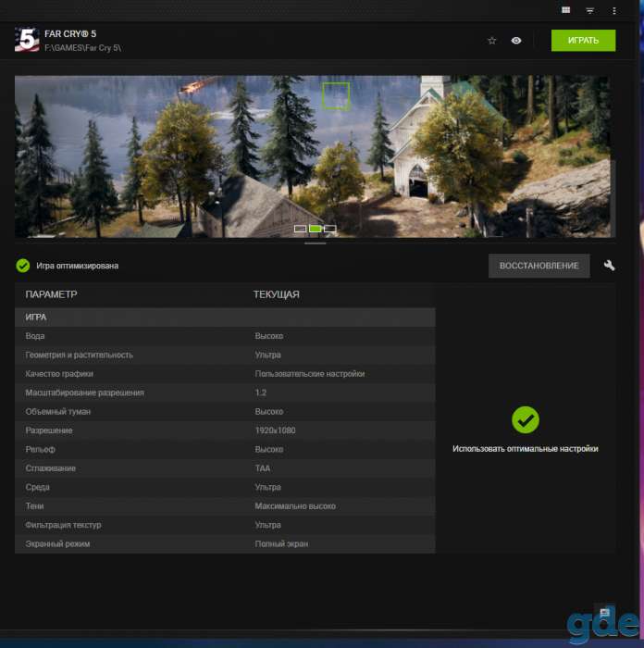This screenshot has width=644, height=648.
Task: Select the third screenshot indicator
Action: (330, 229)
